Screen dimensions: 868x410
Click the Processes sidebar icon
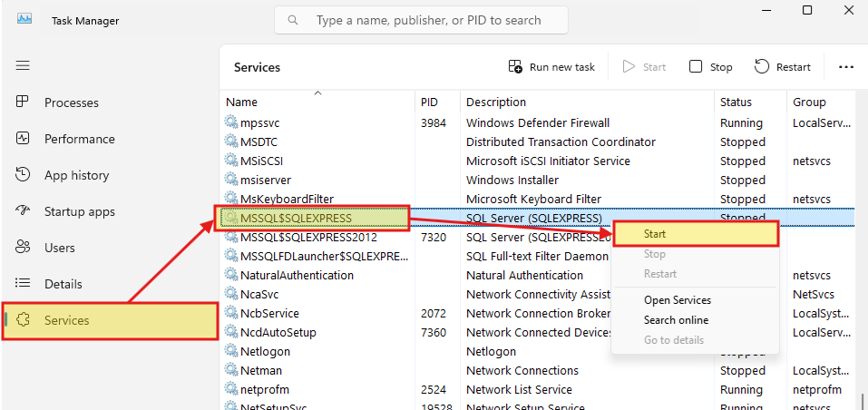[x=22, y=102]
